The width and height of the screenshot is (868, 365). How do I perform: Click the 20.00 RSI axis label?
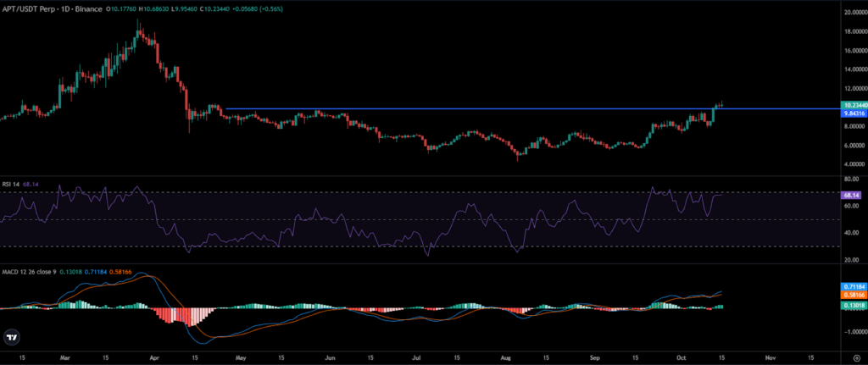(851, 260)
